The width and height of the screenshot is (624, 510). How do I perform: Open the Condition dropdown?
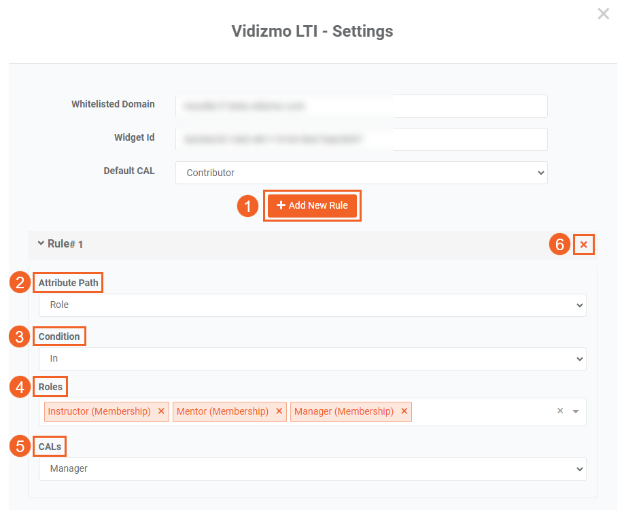[x=312, y=358]
